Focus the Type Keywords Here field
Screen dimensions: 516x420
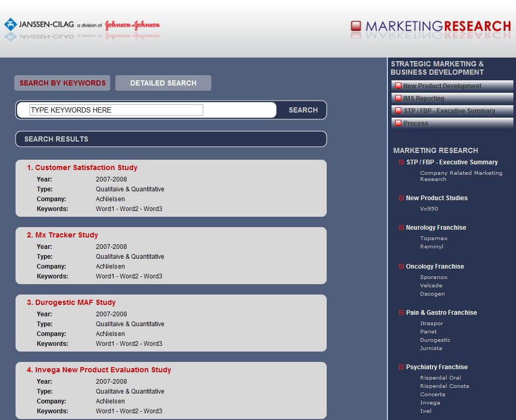coord(116,110)
